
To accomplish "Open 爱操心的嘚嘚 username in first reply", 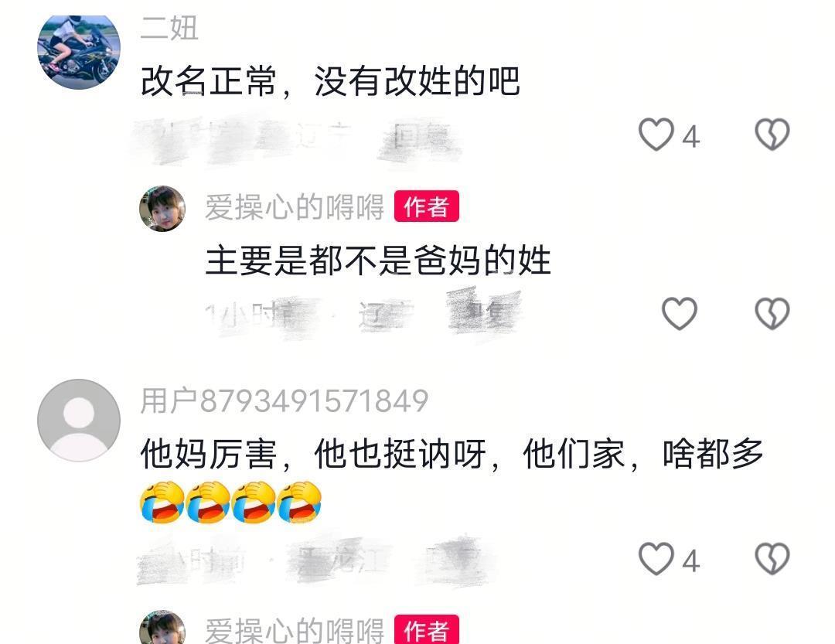I will (295, 207).
